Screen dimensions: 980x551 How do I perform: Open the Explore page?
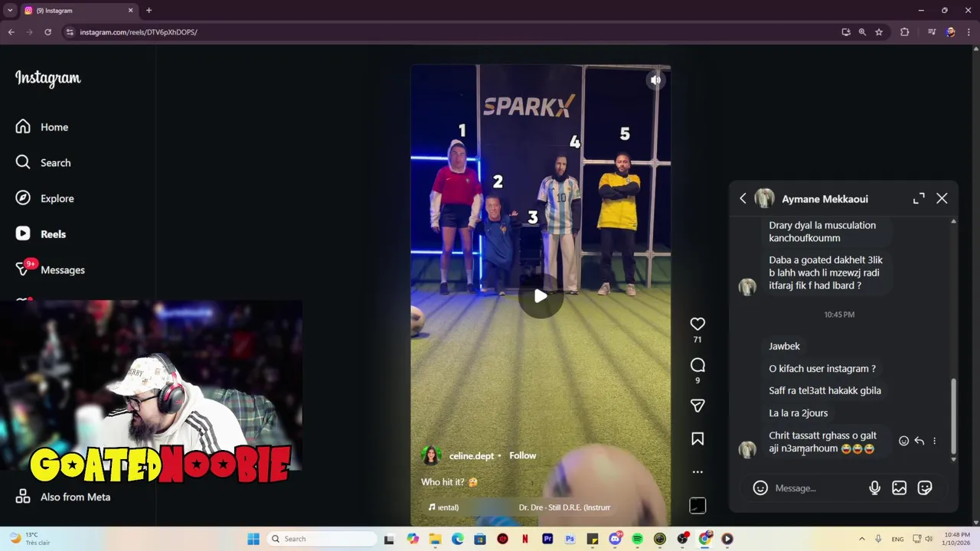coord(45,198)
